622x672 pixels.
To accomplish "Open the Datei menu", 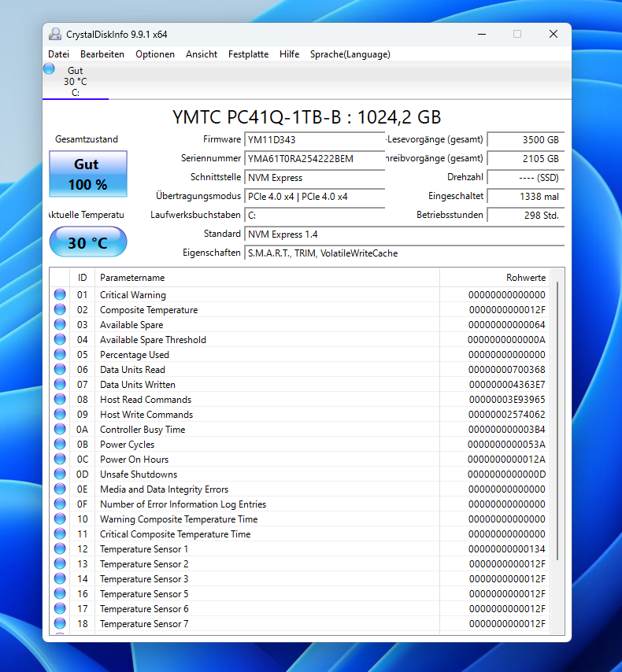I will point(59,54).
